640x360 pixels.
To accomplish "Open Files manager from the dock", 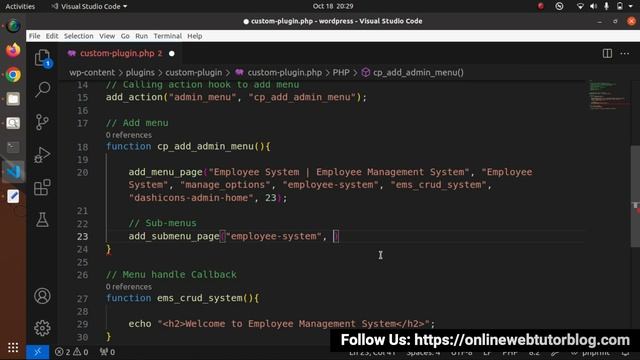I will (x=13, y=99).
